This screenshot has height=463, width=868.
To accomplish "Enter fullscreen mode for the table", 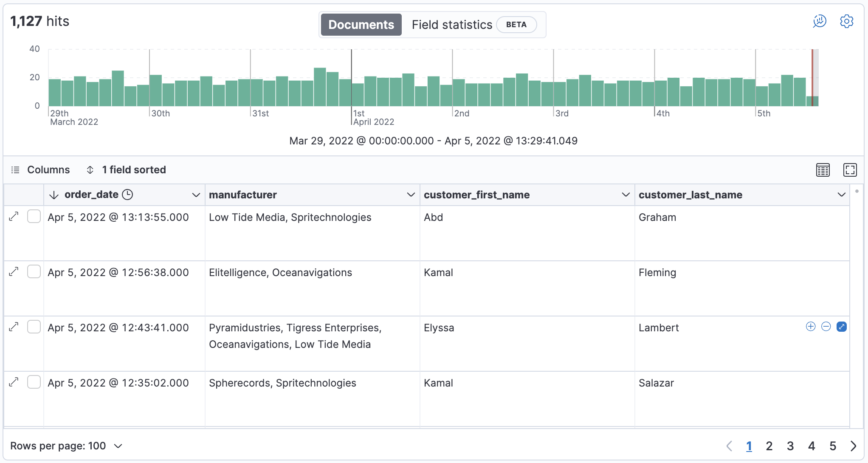I will (850, 170).
